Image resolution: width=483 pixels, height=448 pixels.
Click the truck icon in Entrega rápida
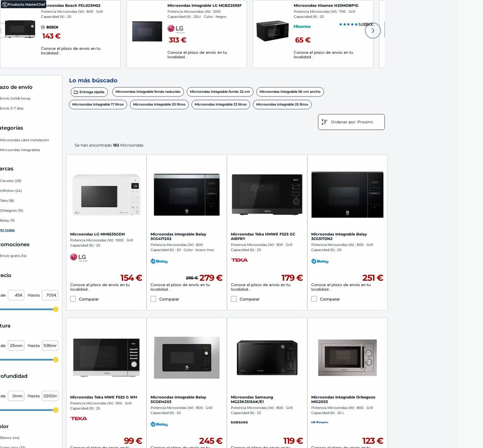(x=76, y=92)
